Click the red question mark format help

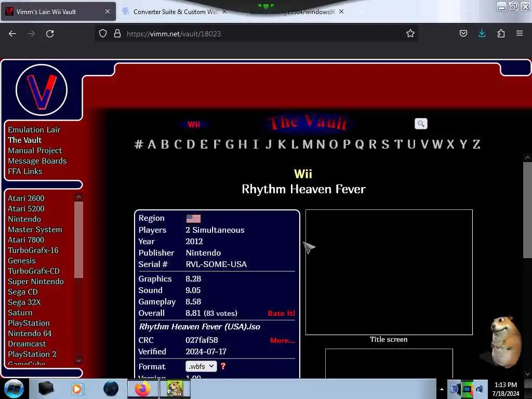pyautogui.click(x=223, y=366)
